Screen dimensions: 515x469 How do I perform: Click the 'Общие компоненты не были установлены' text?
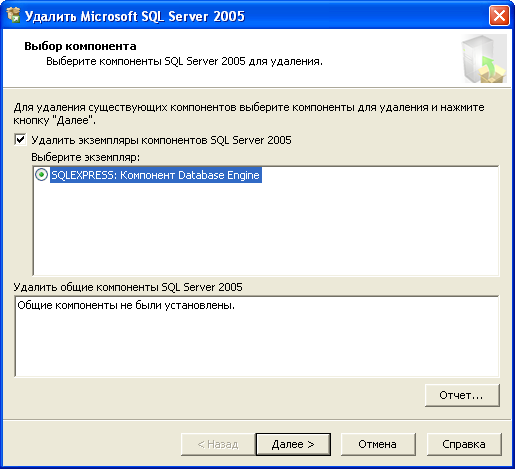tap(126, 305)
